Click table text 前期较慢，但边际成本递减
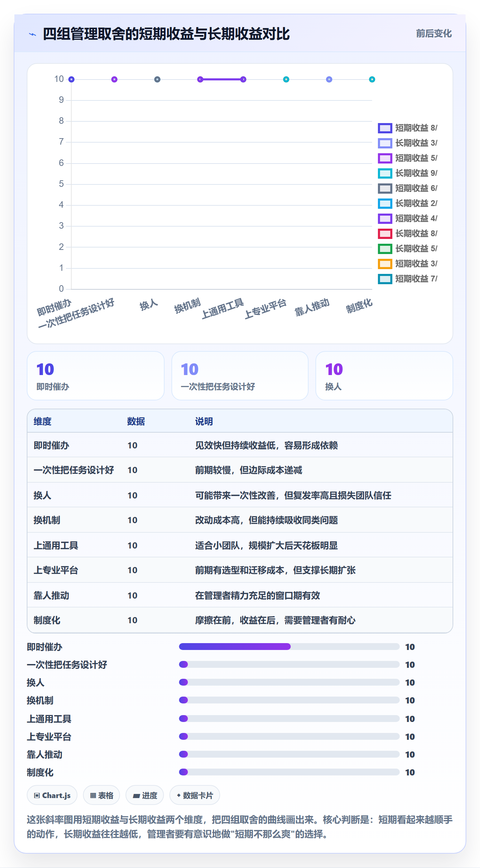The width and height of the screenshot is (480, 868). (249, 470)
